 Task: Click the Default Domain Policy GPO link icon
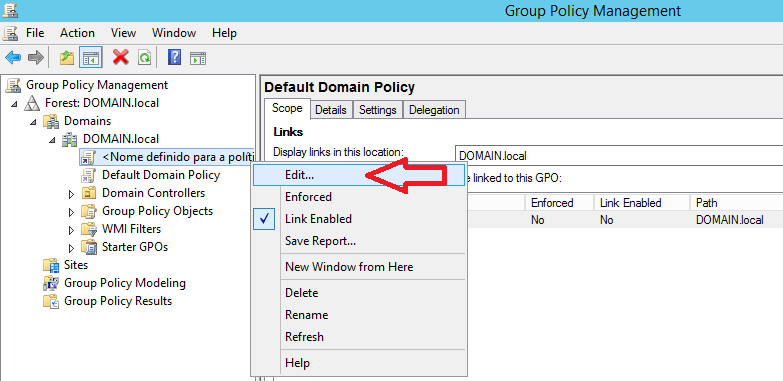click(x=88, y=175)
